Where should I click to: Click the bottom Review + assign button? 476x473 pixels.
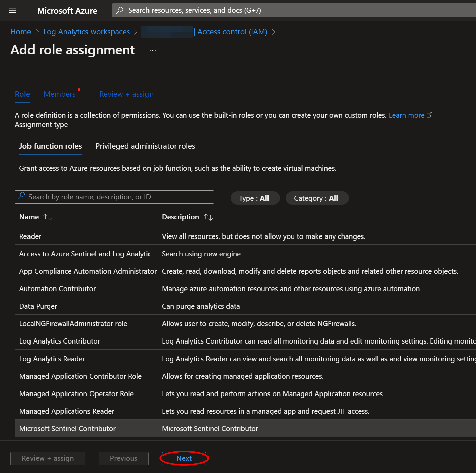coord(48,458)
